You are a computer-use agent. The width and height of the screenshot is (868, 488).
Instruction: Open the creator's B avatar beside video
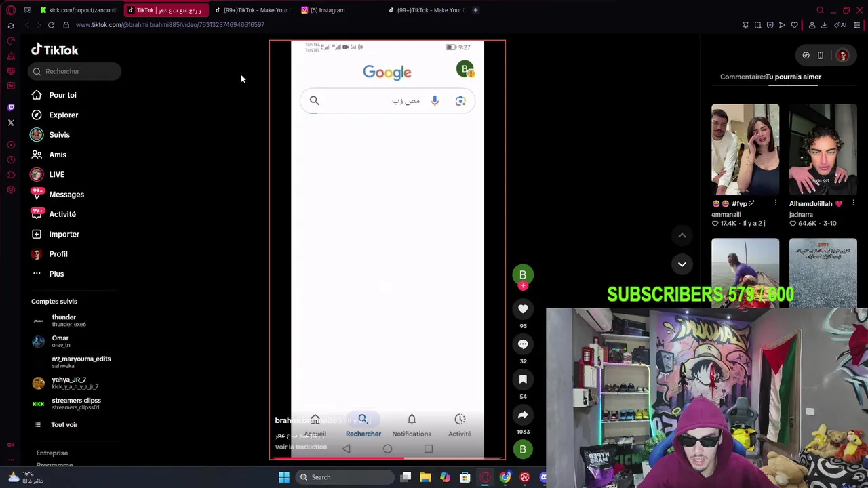[523, 274]
